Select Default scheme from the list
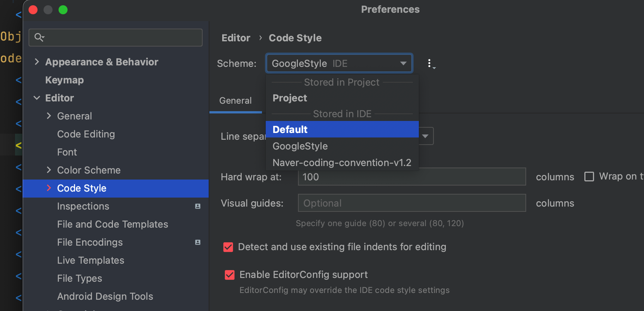The image size is (644, 311). (290, 130)
